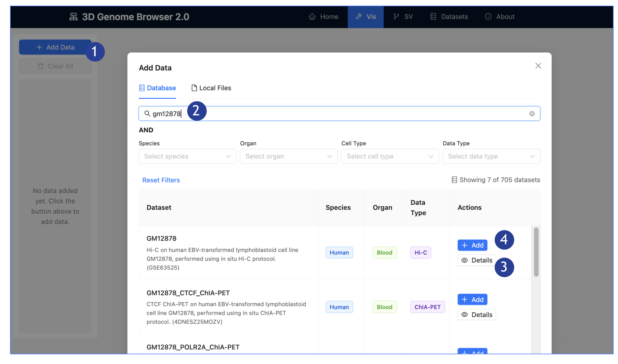Open the Select species dropdown
The height and width of the screenshot is (364, 618).
187,156
